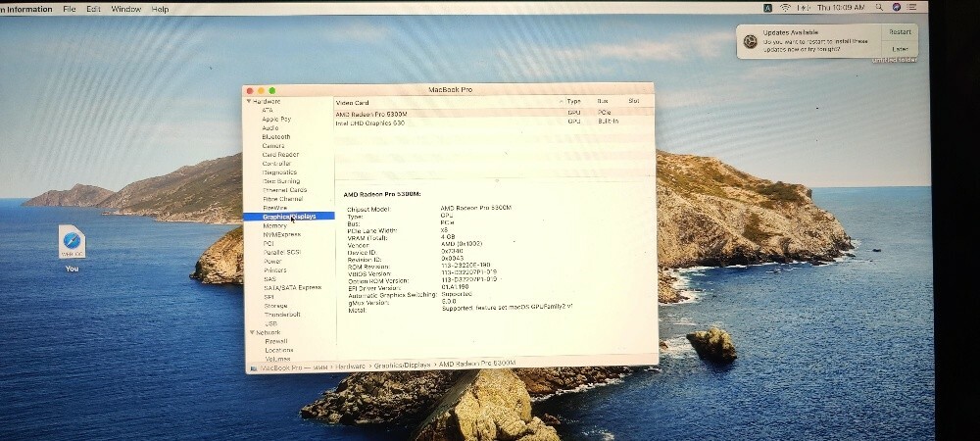Select Graphics/Displays in the sidebar
980x441 pixels.
tap(289, 217)
